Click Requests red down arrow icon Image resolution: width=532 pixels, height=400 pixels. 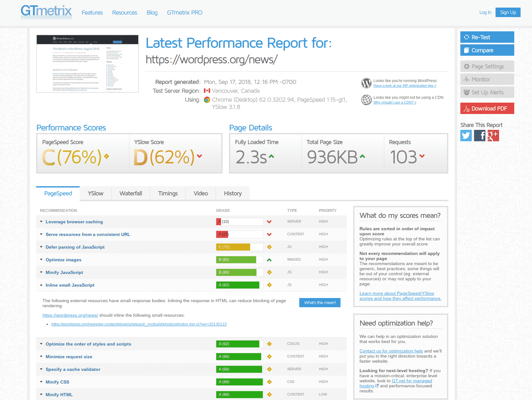click(x=422, y=156)
